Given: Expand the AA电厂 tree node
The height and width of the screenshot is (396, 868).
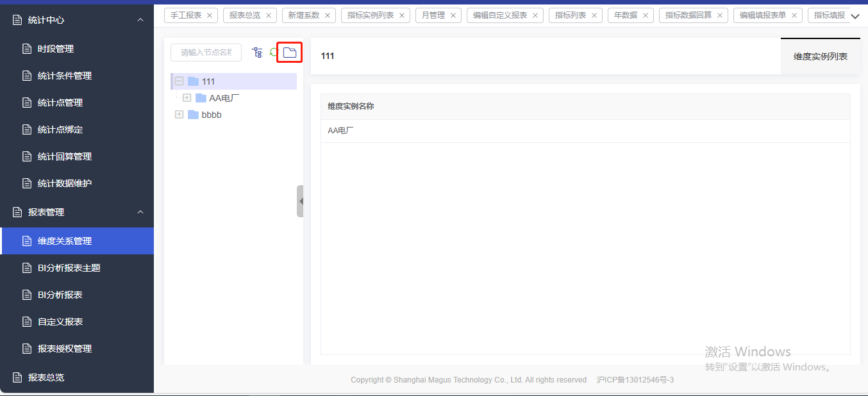Looking at the screenshot, I should coord(187,98).
